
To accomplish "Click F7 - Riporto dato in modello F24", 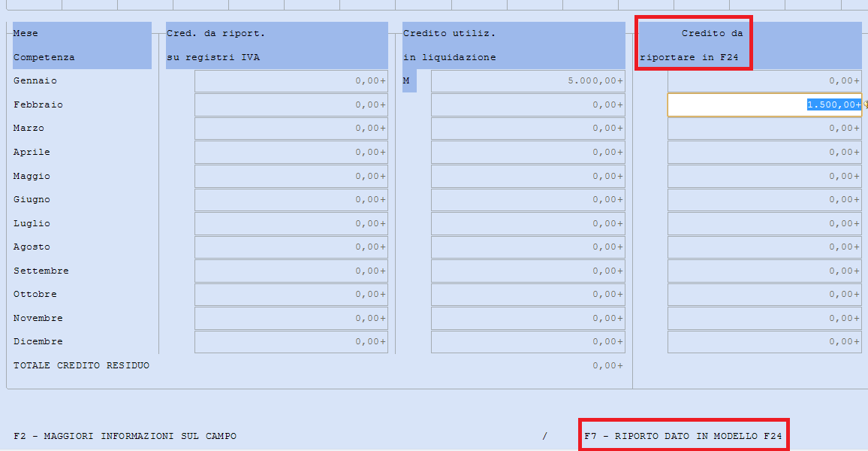I will [x=683, y=436].
